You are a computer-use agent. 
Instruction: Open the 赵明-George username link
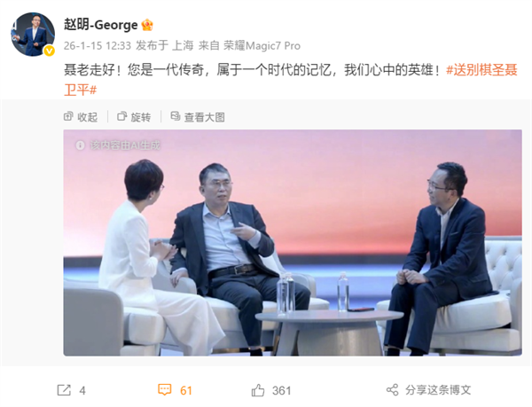click(x=101, y=25)
